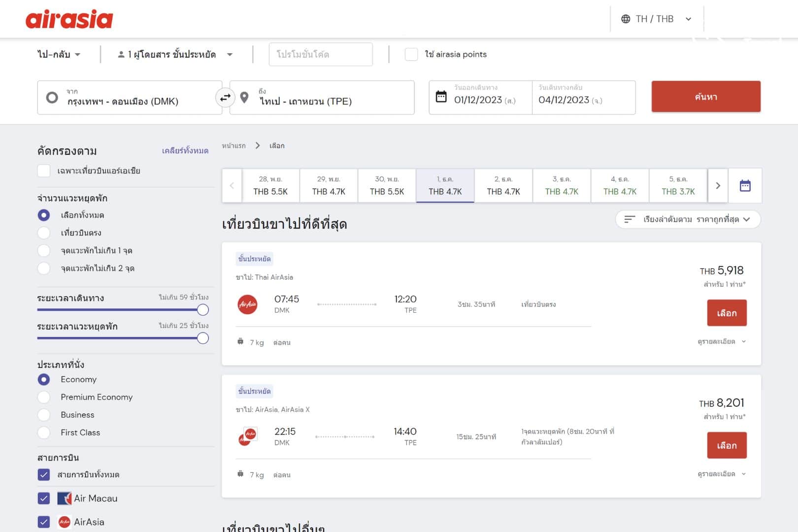Edit the Bangkok Don Mueang origin field
This screenshot has height=532, width=798.
tap(130, 98)
